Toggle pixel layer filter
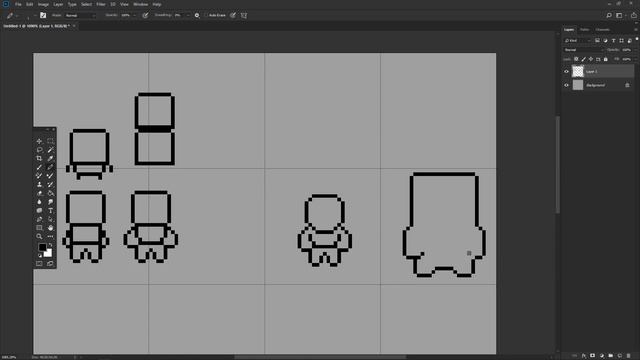640x360 pixels. (x=597, y=40)
